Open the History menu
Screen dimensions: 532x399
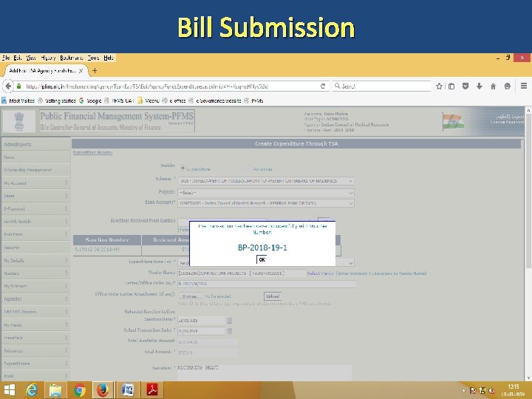point(48,58)
